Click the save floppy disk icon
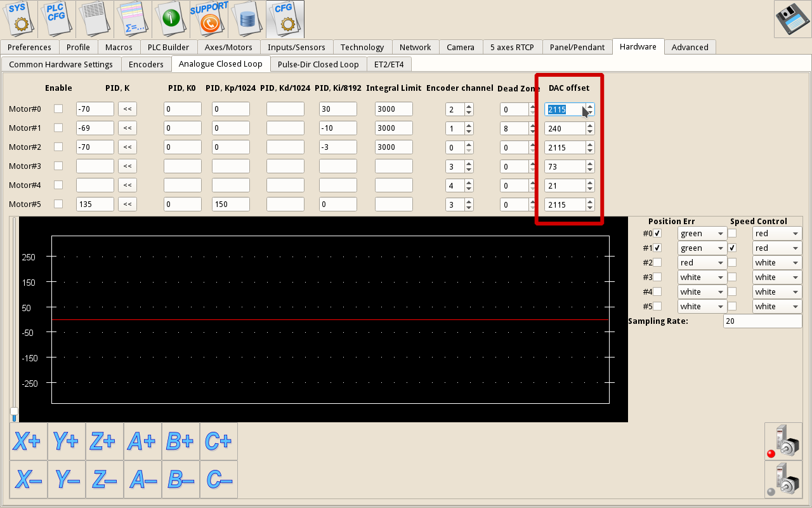Screen dimensions: 812x508 (x=792, y=20)
